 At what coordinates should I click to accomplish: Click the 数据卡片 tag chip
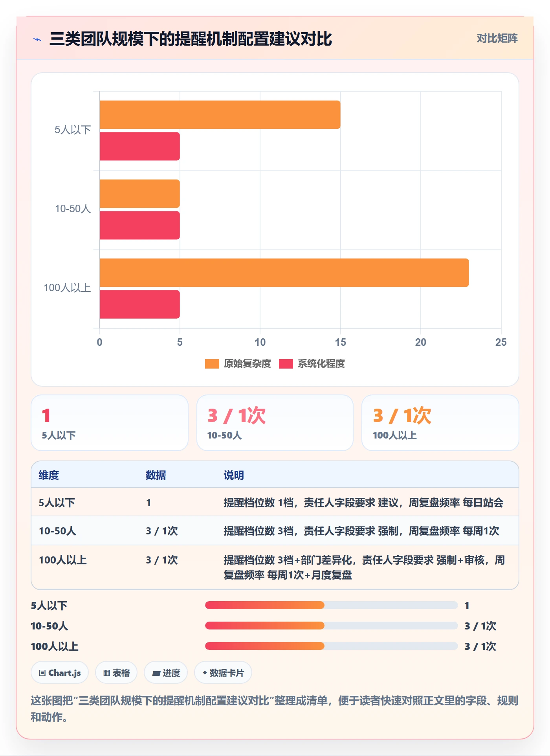click(x=223, y=673)
